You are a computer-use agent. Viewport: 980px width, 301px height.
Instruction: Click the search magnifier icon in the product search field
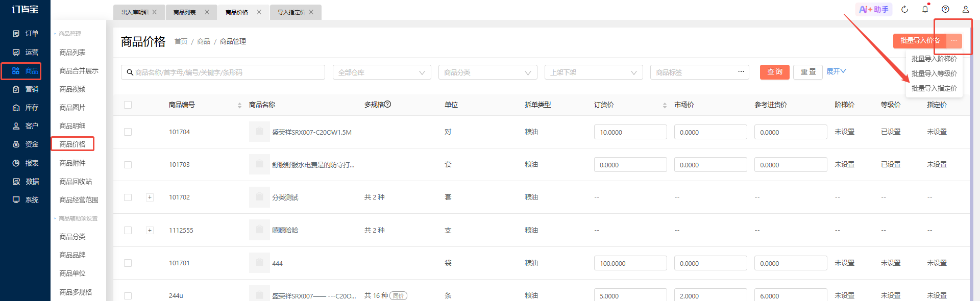[x=130, y=72]
